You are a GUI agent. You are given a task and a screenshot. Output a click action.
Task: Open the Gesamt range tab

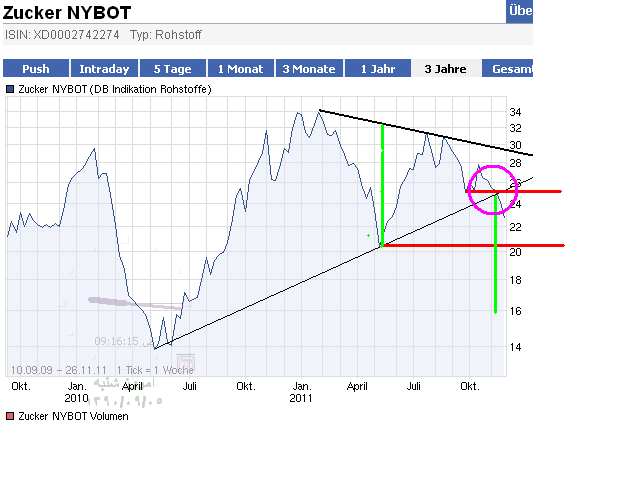coord(507,68)
